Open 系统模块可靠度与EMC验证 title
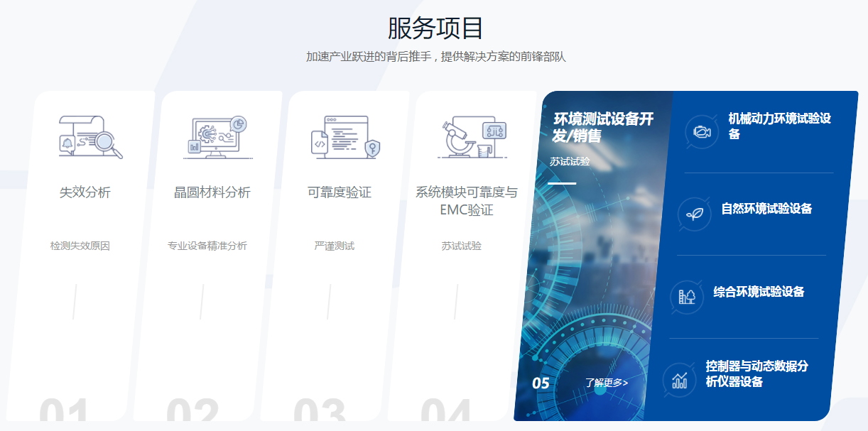The width and height of the screenshot is (868, 431). point(467,201)
